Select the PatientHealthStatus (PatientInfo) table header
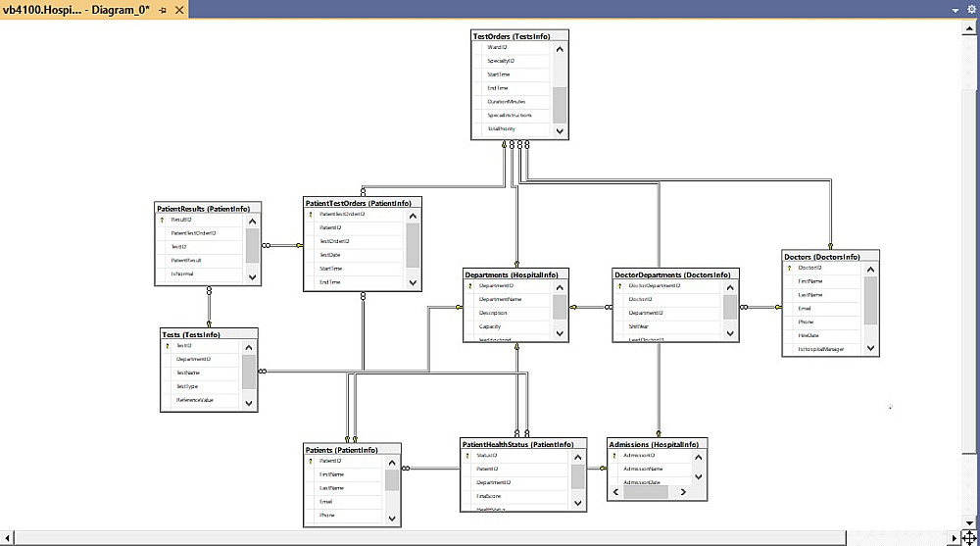This screenshot has height=546, width=980. (523, 444)
